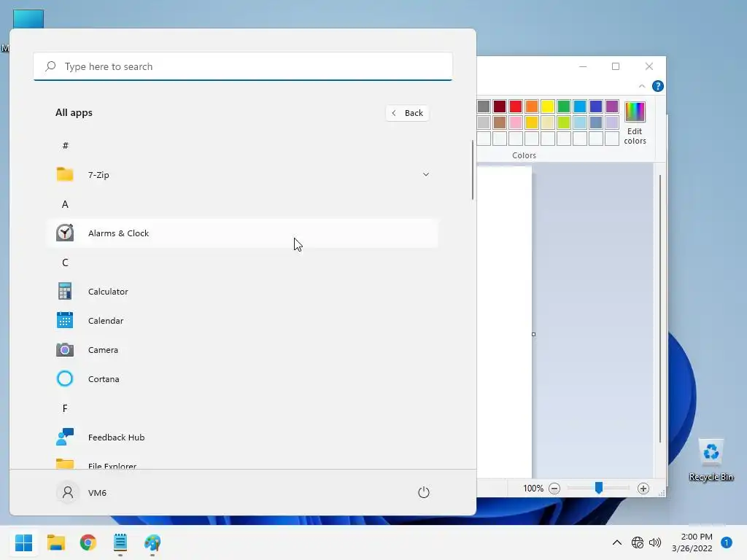
Task: Open the network status tray icon
Action: click(638, 542)
